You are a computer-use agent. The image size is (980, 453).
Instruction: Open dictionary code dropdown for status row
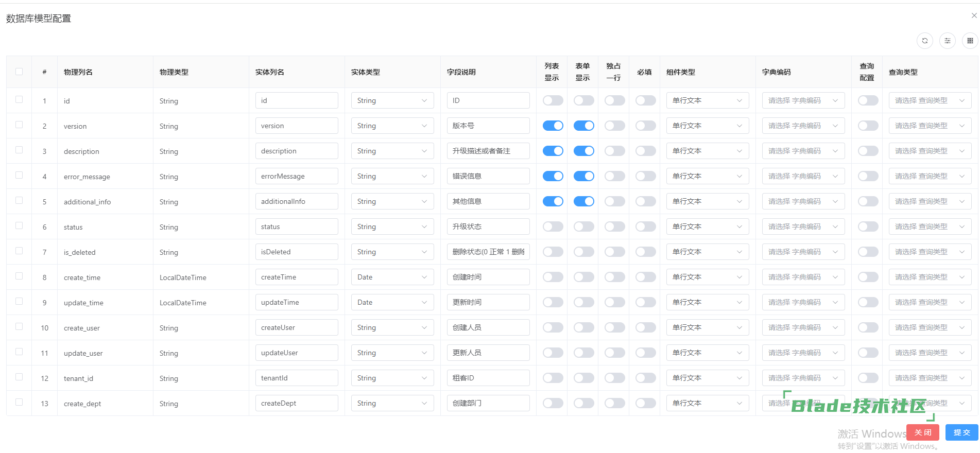coord(803,226)
